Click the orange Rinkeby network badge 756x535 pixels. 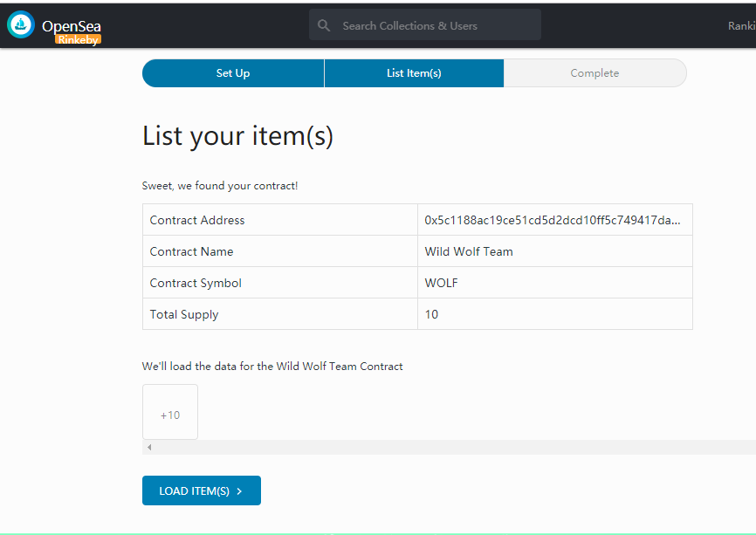pyautogui.click(x=78, y=39)
